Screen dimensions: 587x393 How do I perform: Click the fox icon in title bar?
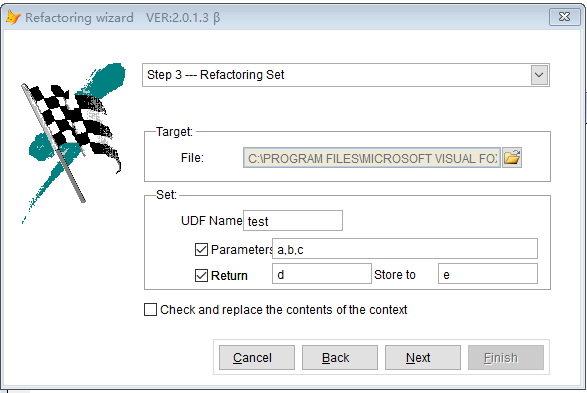13,17
